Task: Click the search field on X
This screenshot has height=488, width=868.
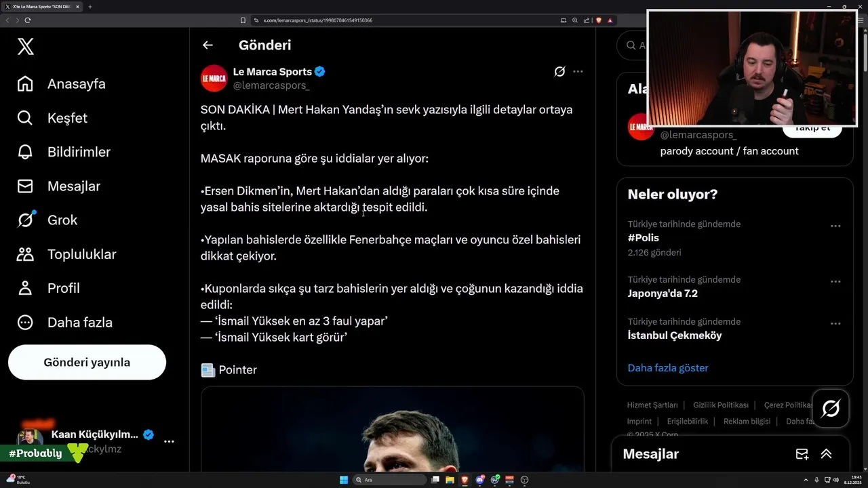Action: 632,45
